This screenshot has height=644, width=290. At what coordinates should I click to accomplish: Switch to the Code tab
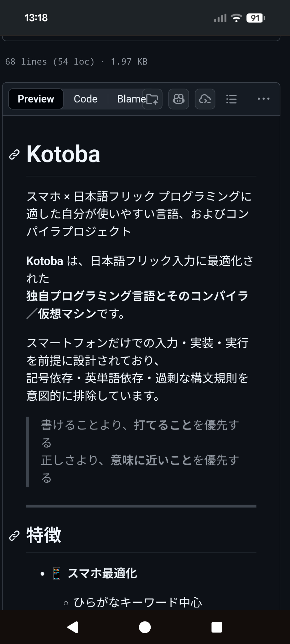(x=86, y=99)
